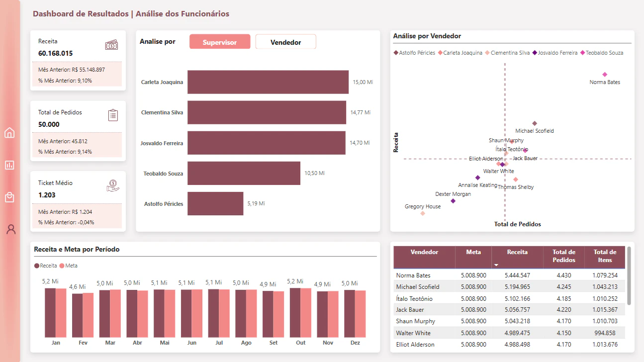The width and height of the screenshot is (644, 362).
Task: Select the Josvaldo Ferreira bar
Action: [x=266, y=143]
